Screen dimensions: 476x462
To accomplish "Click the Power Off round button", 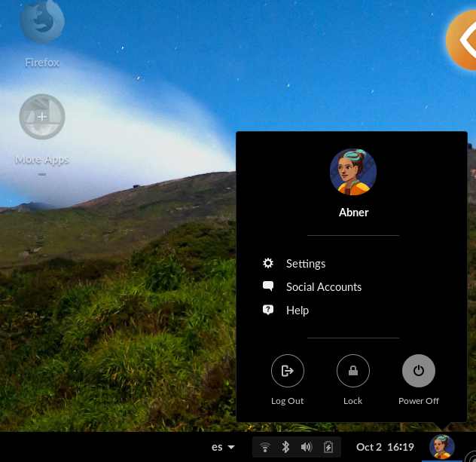I will click(x=419, y=371).
